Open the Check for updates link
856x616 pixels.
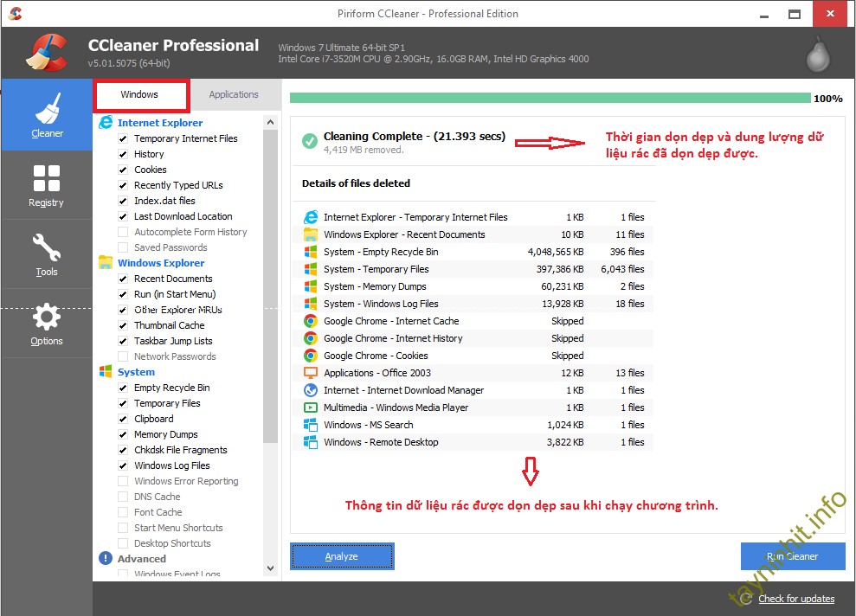pyautogui.click(x=795, y=599)
